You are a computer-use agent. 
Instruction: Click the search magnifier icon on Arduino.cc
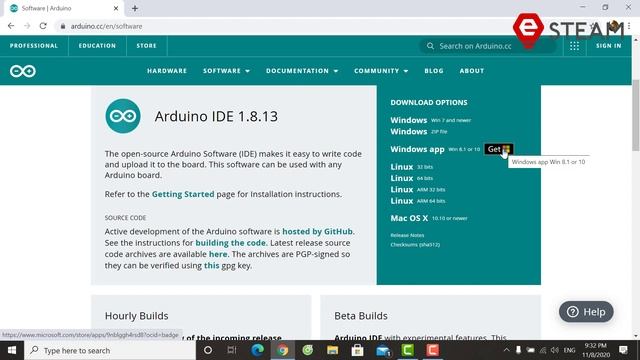coord(430,46)
